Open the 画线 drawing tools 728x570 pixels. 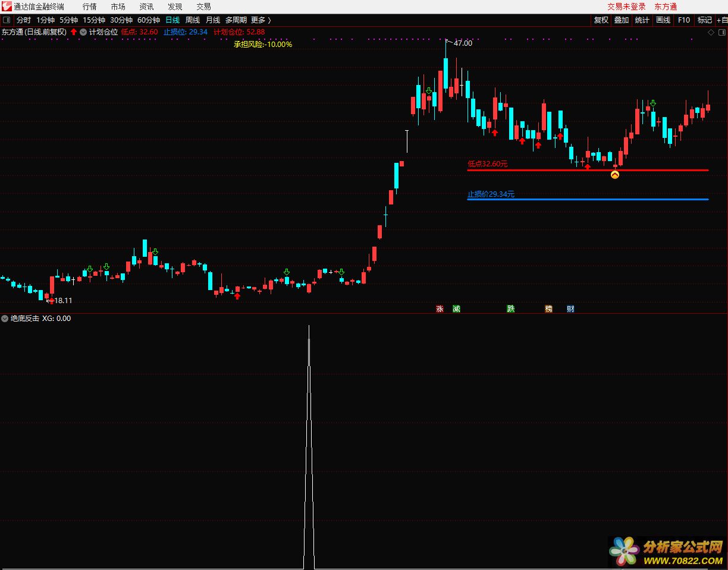coord(663,20)
